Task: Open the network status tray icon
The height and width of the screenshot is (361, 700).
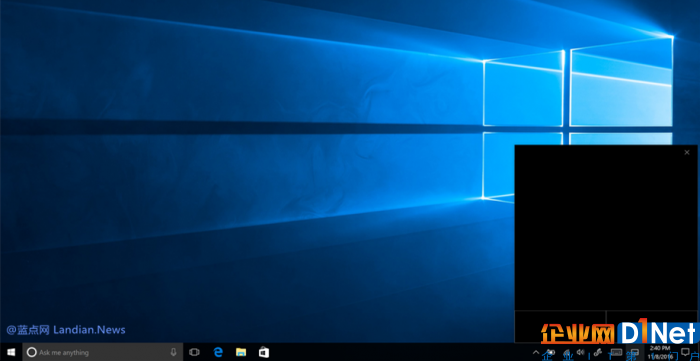Action: 567,352
